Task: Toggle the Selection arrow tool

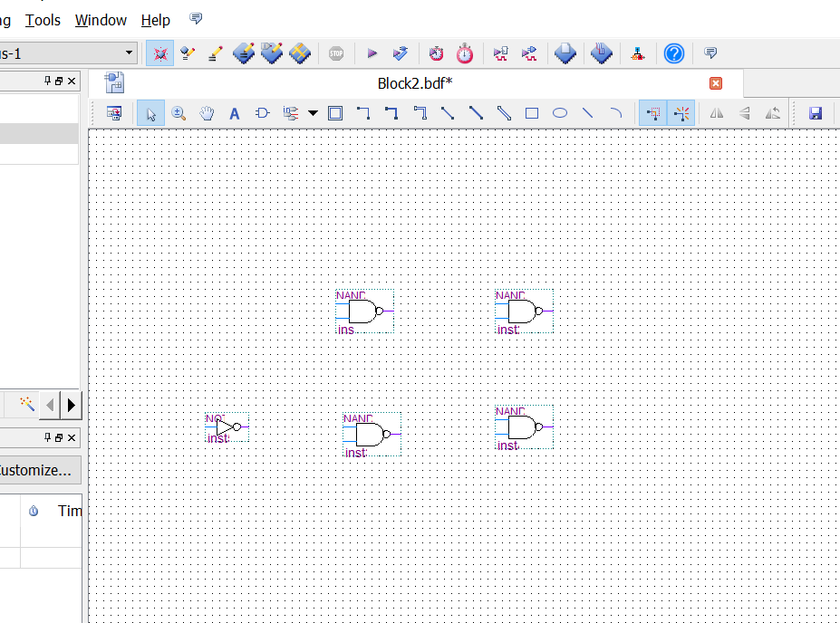Action: pyautogui.click(x=150, y=113)
